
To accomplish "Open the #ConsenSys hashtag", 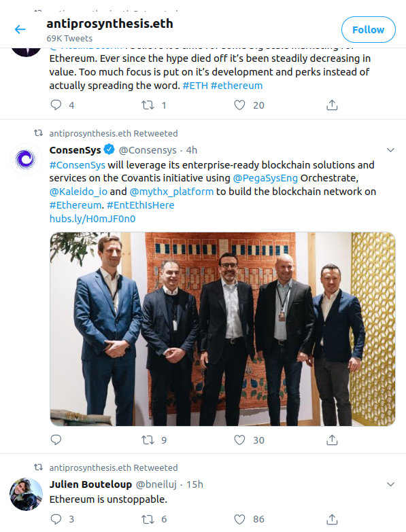I will click(x=78, y=165).
